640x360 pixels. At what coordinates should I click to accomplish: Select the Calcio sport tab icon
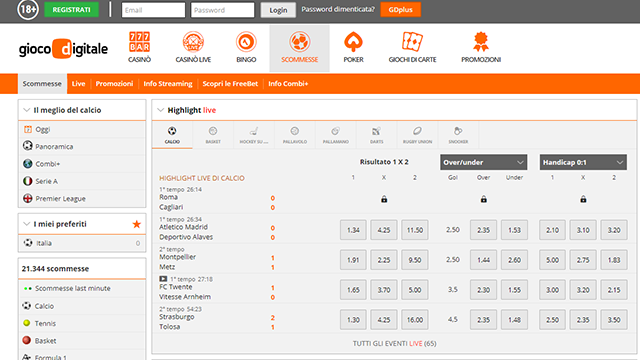pos(172,131)
